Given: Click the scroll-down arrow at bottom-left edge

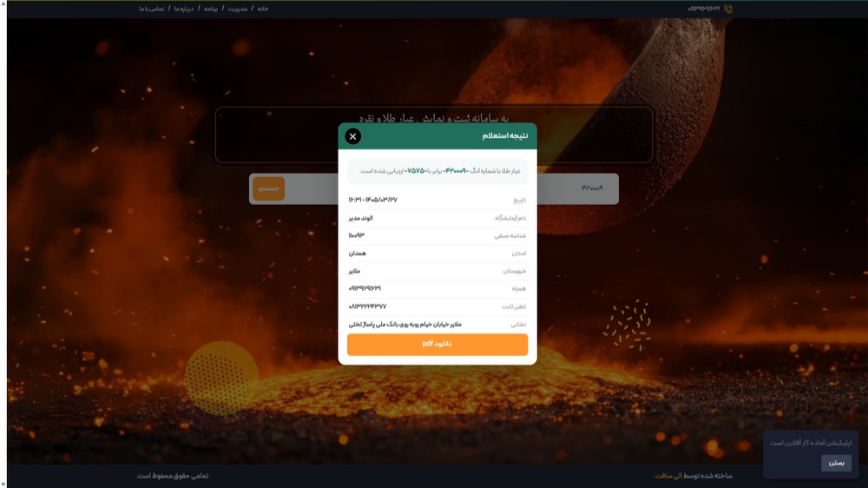Looking at the screenshot, I should tap(3, 485).
